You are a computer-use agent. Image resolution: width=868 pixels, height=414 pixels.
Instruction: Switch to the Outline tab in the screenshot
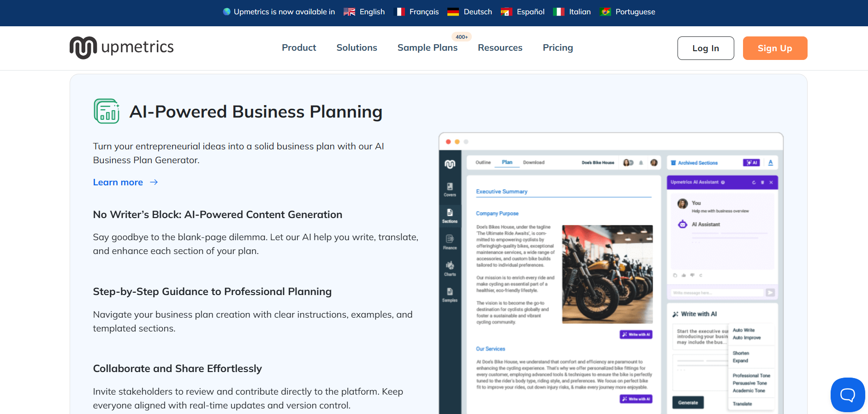coord(483,162)
